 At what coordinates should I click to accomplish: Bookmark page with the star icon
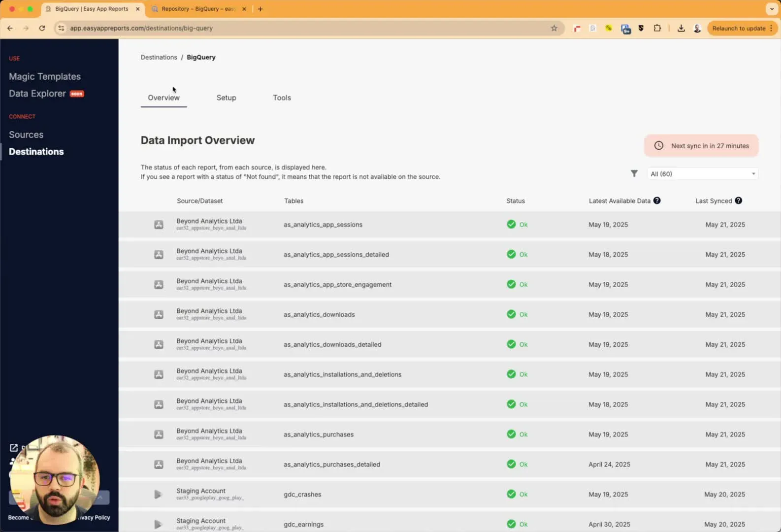[x=554, y=28]
